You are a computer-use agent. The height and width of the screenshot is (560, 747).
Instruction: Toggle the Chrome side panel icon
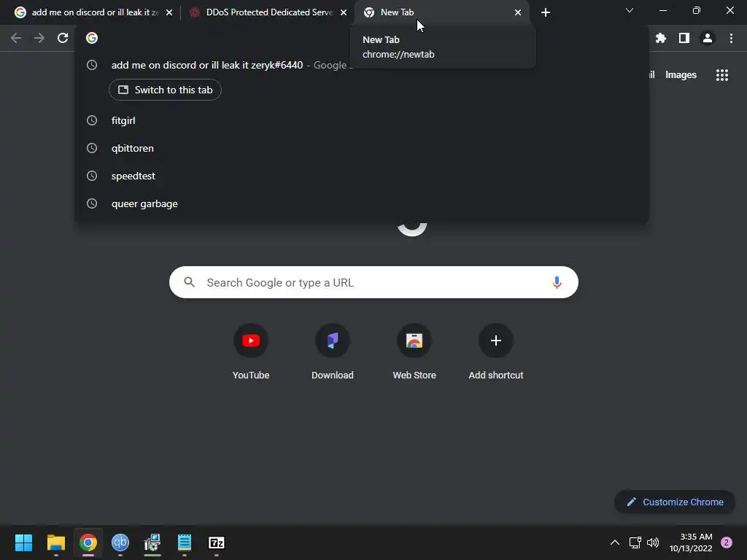tap(684, 38)
